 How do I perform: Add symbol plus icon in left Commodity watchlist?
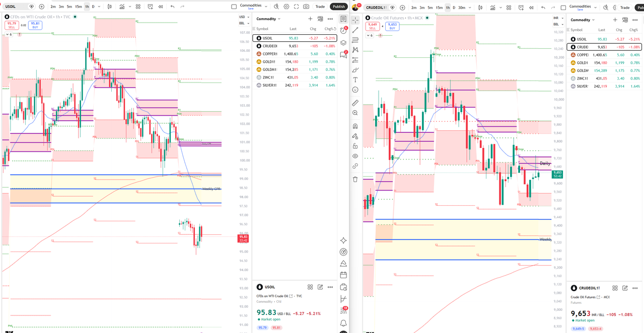tap(310, 19)
